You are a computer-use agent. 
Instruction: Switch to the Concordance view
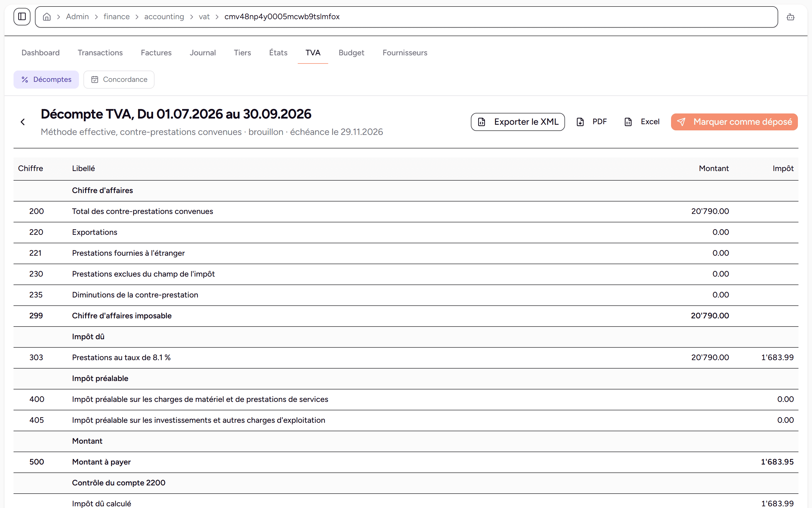pyautogui.click(x=119, y=80)
